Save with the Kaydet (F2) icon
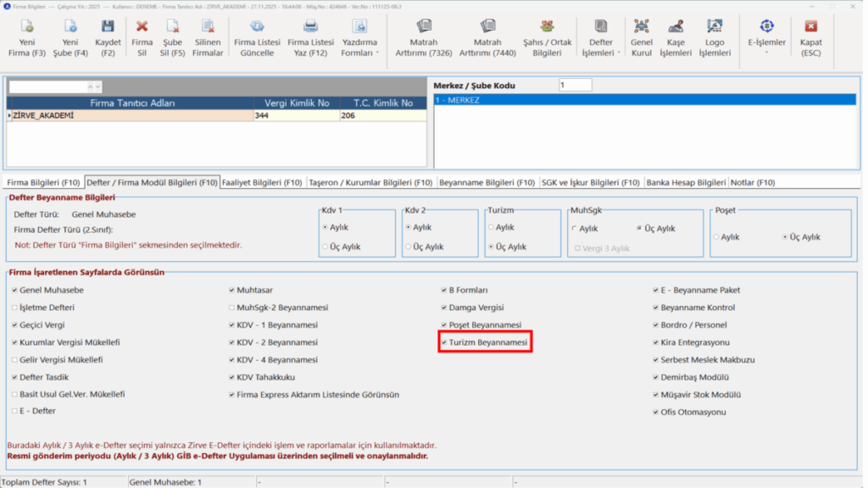The image size is (868, 488). click(x=108, y=26)
